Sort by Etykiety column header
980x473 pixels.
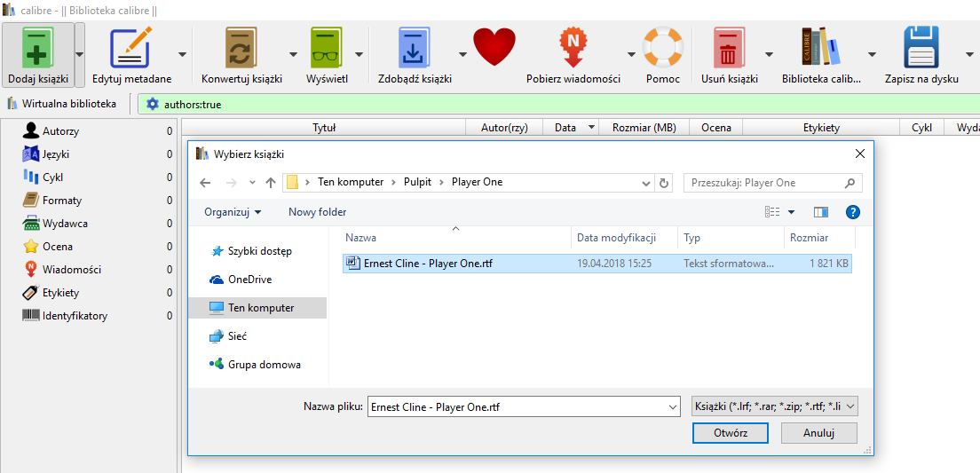[x=821, y=128]
